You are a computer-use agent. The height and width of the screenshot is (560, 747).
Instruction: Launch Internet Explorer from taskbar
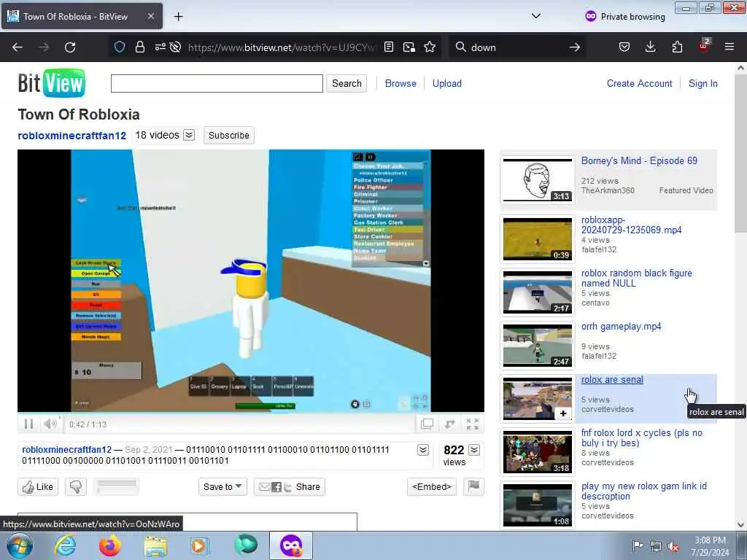65,545
